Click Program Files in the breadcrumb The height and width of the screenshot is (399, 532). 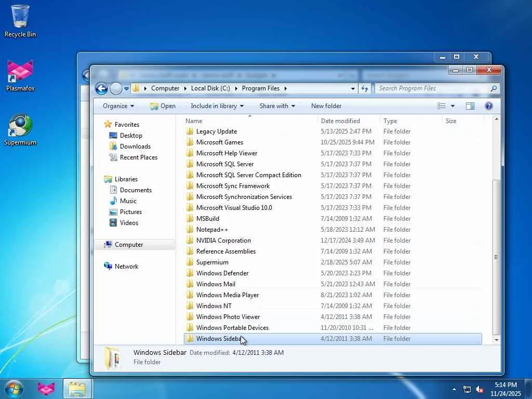261,88
